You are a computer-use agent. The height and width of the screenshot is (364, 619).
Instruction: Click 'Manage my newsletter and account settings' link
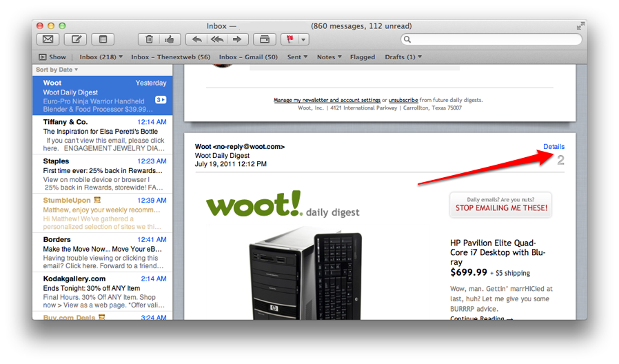click(x=327, y=100)
